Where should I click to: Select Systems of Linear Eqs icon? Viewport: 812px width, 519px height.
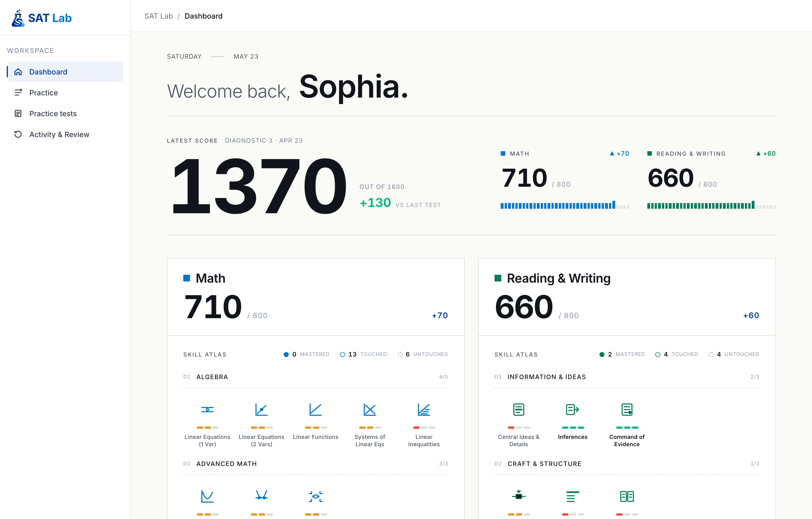pos(370,410)
